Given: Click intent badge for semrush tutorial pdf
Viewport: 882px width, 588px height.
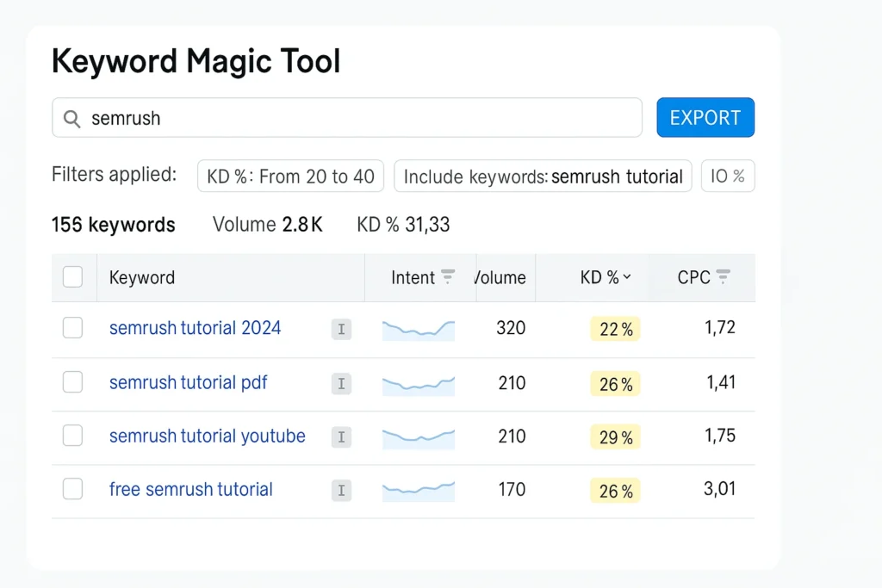Looking at the screenshot, I should pos(341,384).
